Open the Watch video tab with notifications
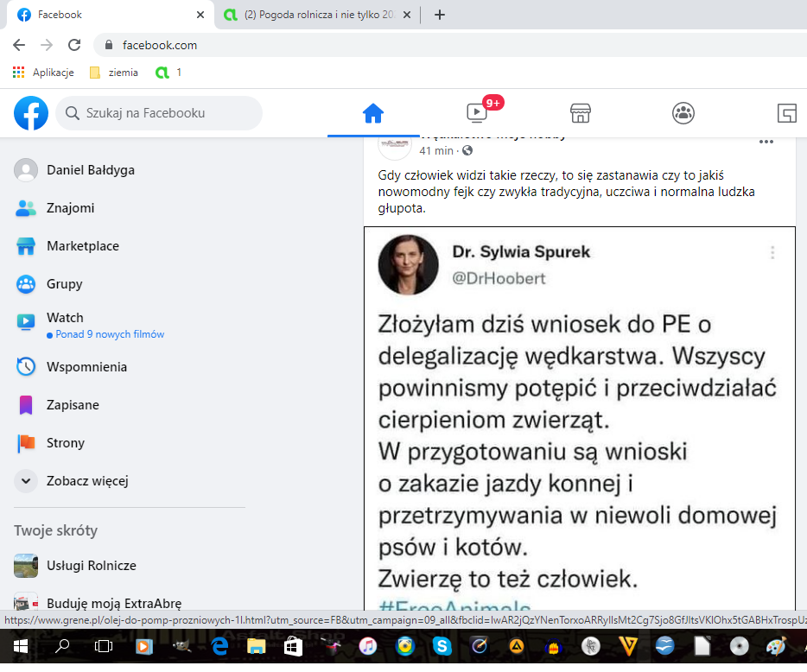The image size is (807, 672). [x=477, y=112]
